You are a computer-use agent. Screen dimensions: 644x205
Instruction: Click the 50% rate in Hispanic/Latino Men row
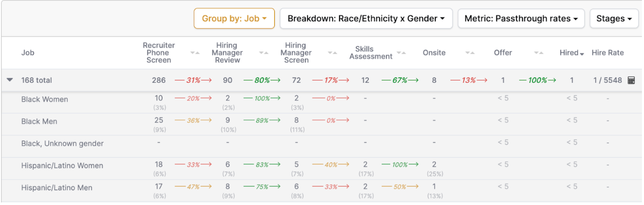coord(400,187)
